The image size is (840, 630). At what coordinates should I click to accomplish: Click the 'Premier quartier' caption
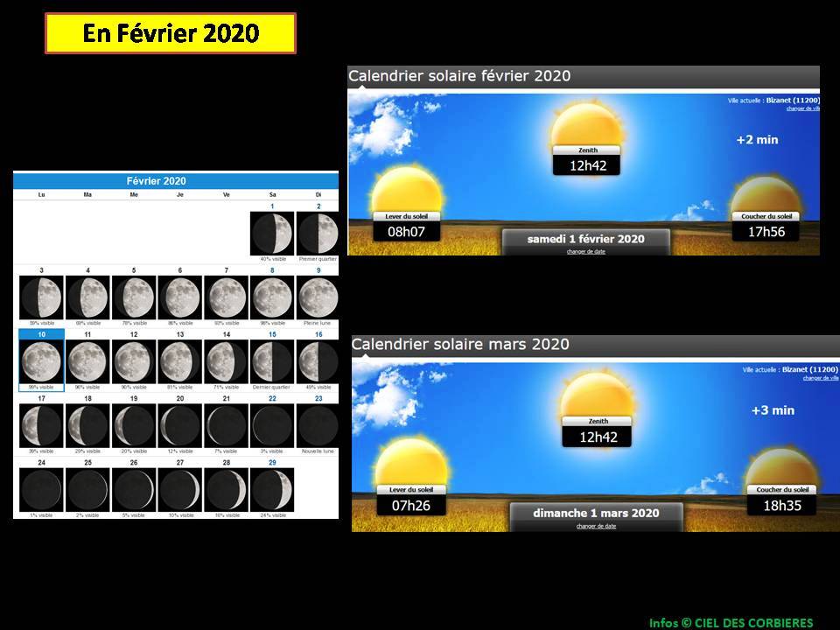[318, 259]
